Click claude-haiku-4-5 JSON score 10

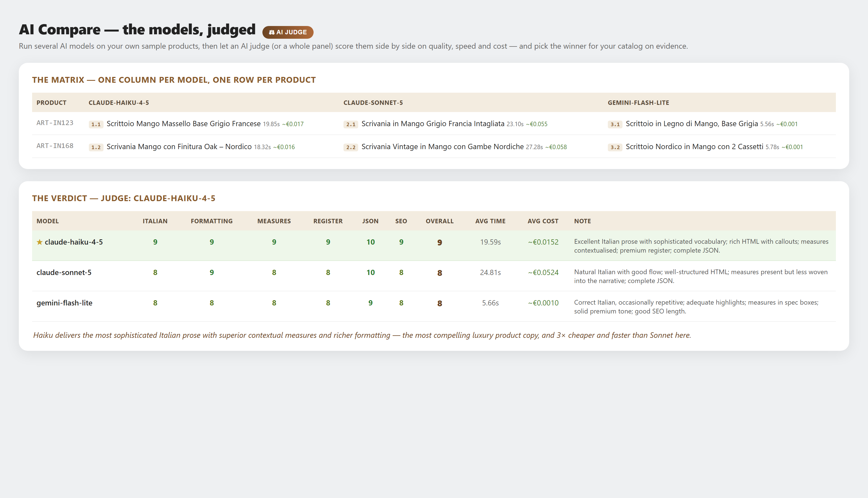[371, 242]
